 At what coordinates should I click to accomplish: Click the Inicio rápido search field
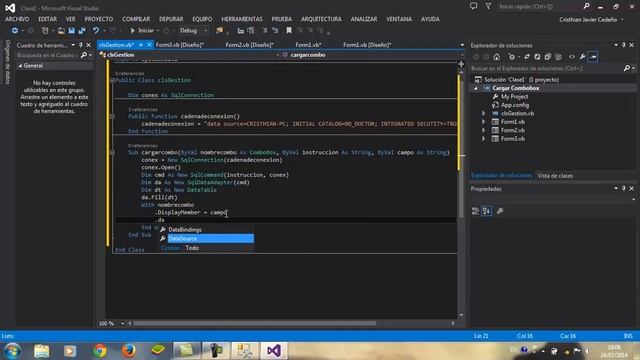pos(540,7)
